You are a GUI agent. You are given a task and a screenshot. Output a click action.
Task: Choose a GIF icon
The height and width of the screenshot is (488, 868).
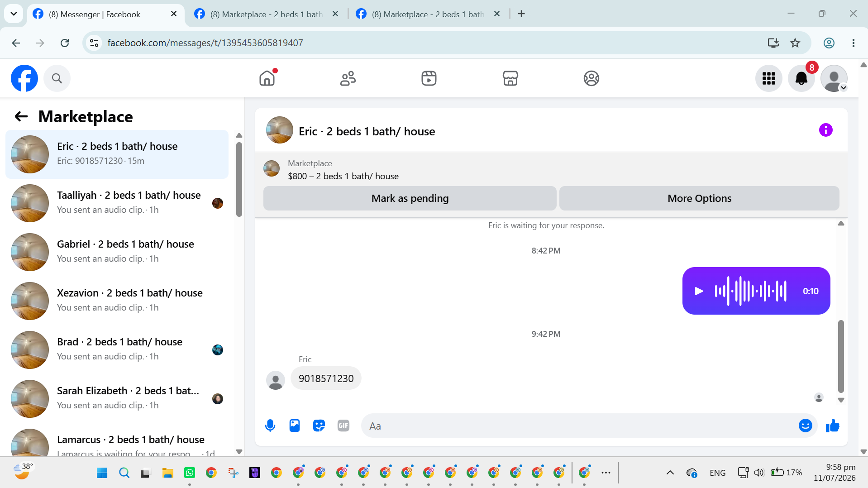coord(343,426)
